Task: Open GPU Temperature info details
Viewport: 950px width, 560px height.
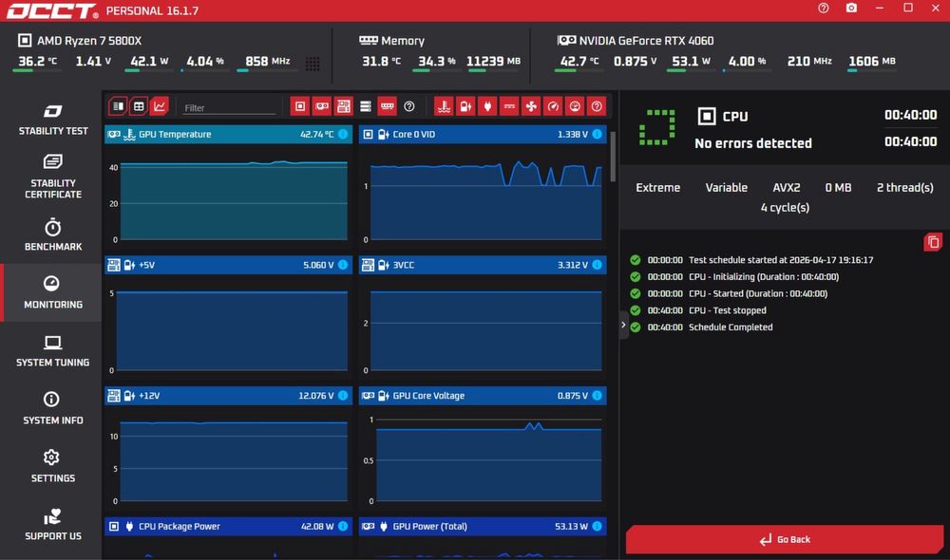Action: 343,135
